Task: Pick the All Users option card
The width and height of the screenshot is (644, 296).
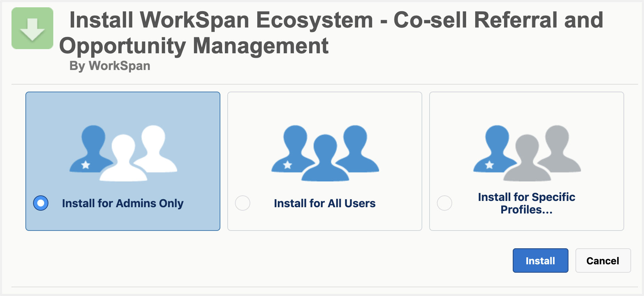Action: (x=325, y=161)
